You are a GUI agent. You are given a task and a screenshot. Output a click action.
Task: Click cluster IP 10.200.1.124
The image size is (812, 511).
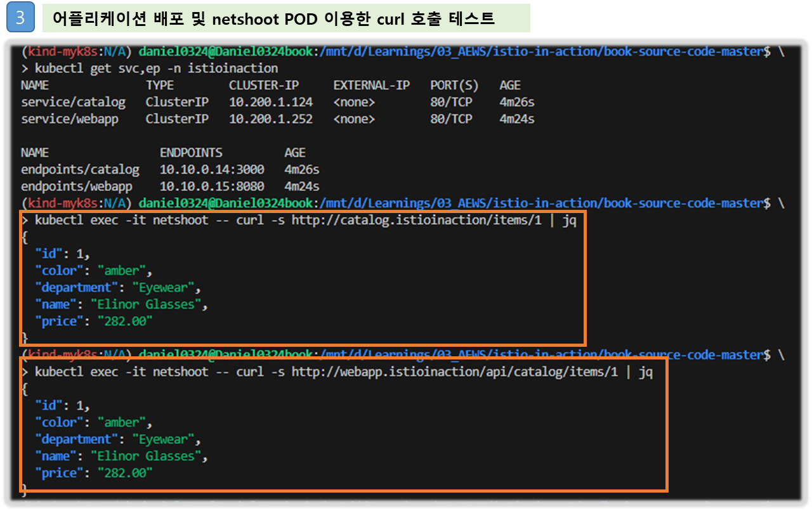pyautogui.click(x=271, y=102)
